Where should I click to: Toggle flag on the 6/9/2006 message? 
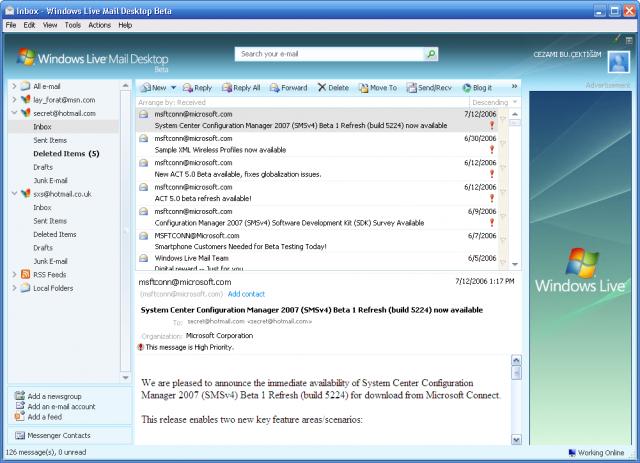click(503, 216)
